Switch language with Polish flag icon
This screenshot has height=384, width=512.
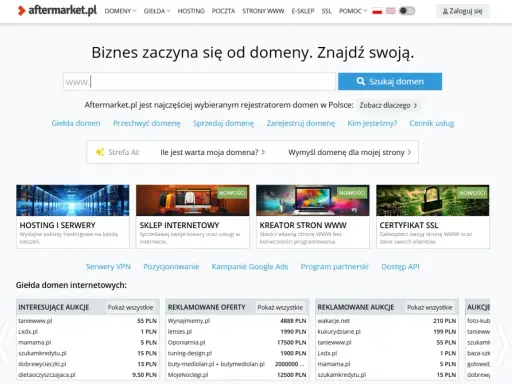pyautogui.click(x=377, y=11)
